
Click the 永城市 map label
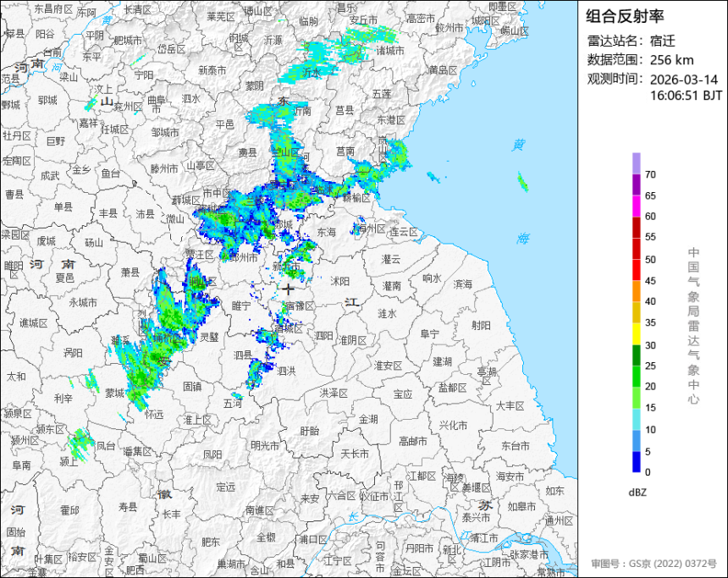point(83,302)
